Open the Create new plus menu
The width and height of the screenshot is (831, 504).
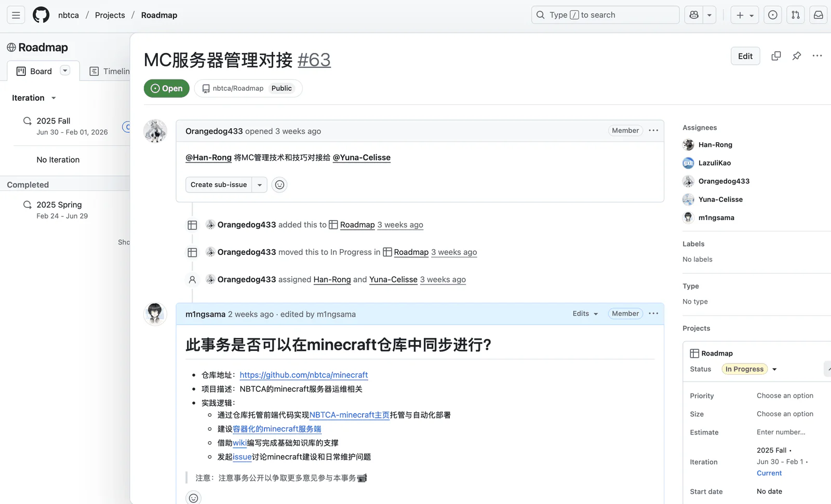pos(745,15)
